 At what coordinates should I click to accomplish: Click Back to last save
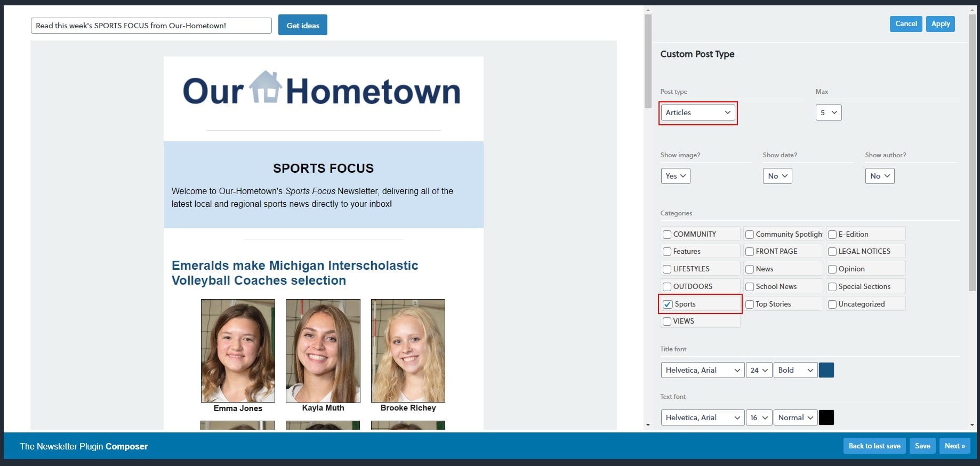pos(874,446)
